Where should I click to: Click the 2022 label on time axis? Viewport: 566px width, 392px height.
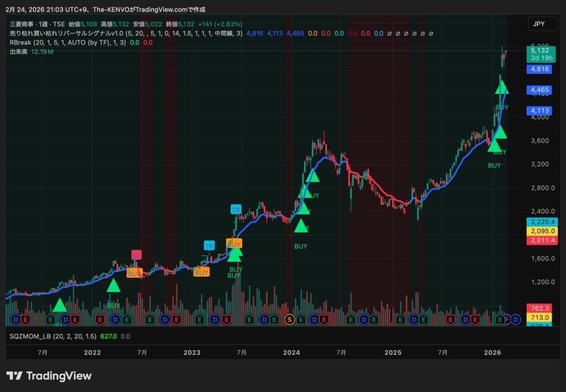pyautogui.click(x=92, y=352)
